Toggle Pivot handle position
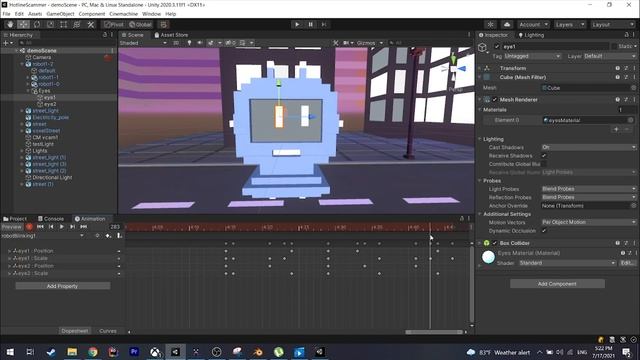The image size is (640, 360). pos(113,24)
